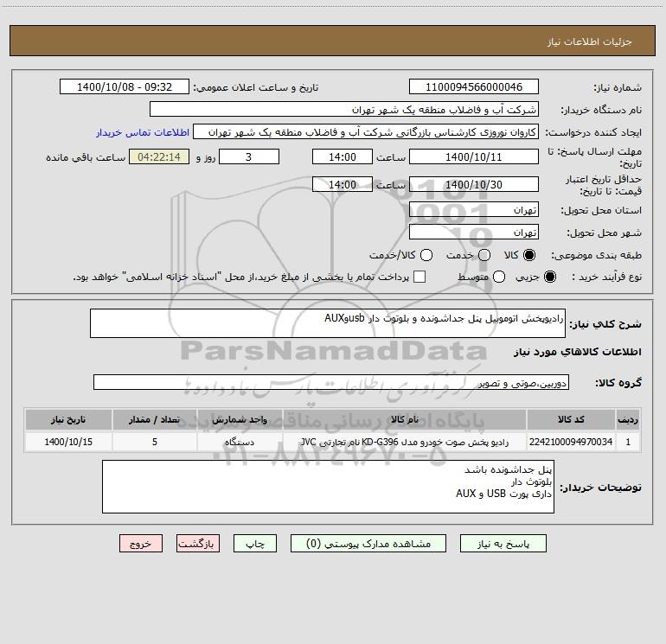Click the جزئیات اطلاعات نیاز page title
This screenshot has width=666, height=644.
(590, 41)
